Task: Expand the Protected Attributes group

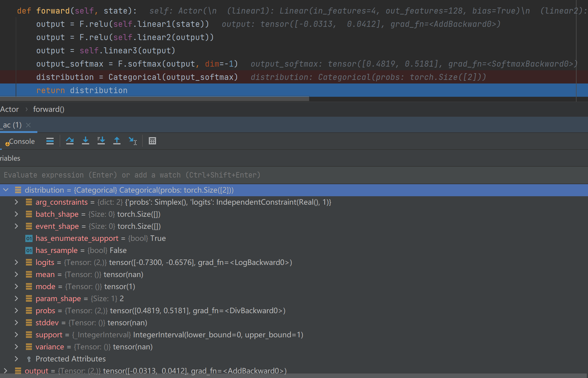Action: (x=16, y=359)
